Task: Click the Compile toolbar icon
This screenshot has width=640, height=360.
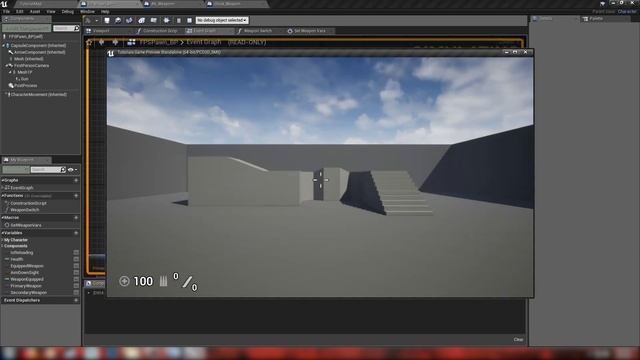Action: (x=88, y=20)
